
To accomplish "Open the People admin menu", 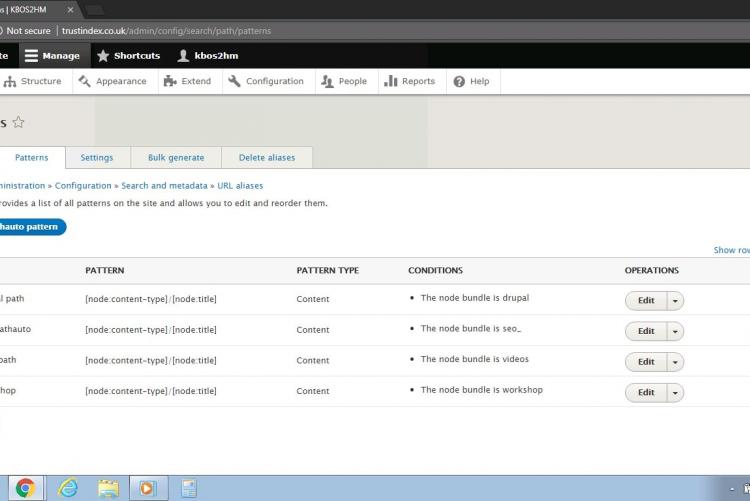I will pyautogui.click(x=344, y=81).
